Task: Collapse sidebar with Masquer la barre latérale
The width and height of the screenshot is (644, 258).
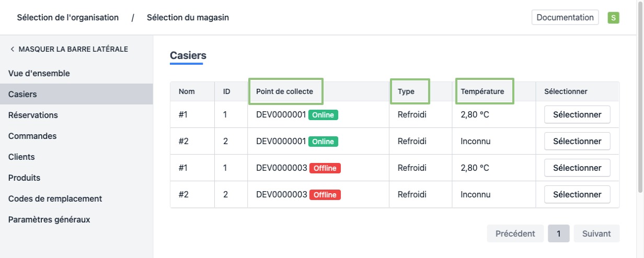Action: point(68,49)
